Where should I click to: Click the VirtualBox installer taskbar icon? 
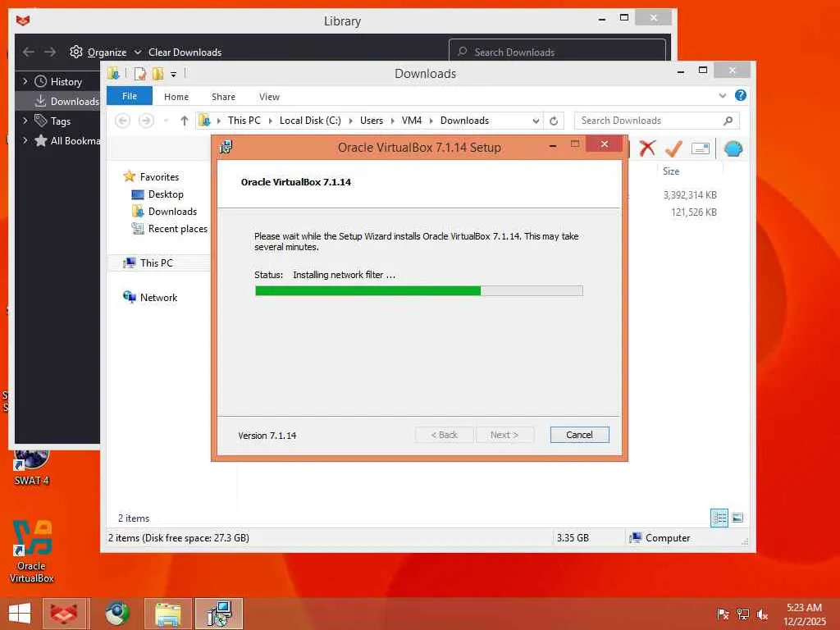point(218,614)
